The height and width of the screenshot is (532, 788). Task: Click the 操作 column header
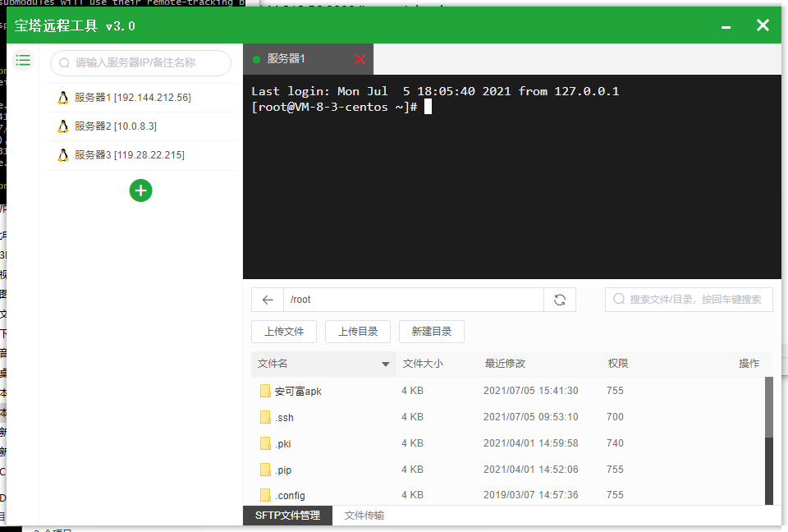coord(749,364)
